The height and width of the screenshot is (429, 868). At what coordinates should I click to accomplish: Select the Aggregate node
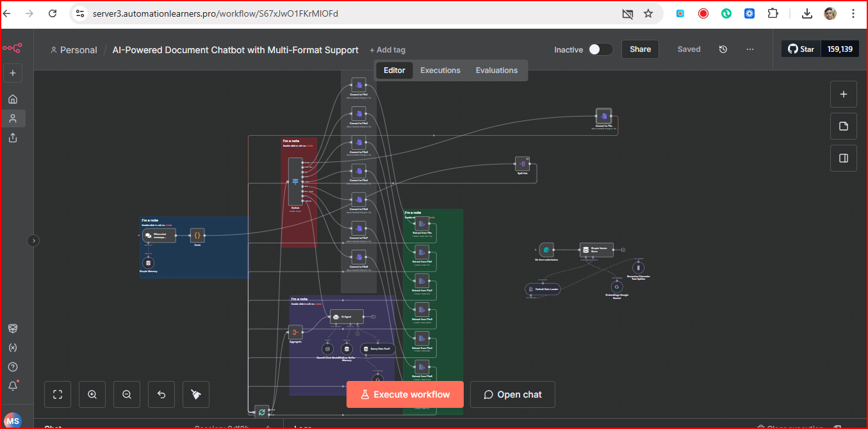tap(295, 332)
